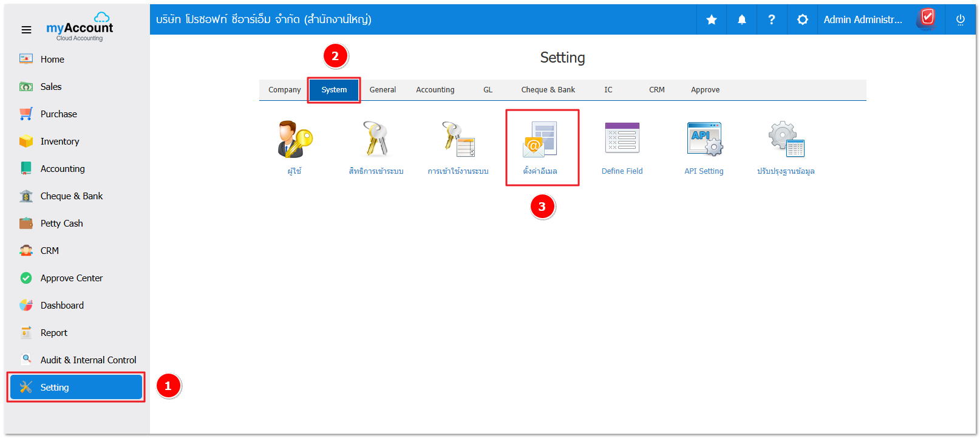The image size is (980, 438).
Task: Click the favorites star icon in header
Action: point(712,20)
